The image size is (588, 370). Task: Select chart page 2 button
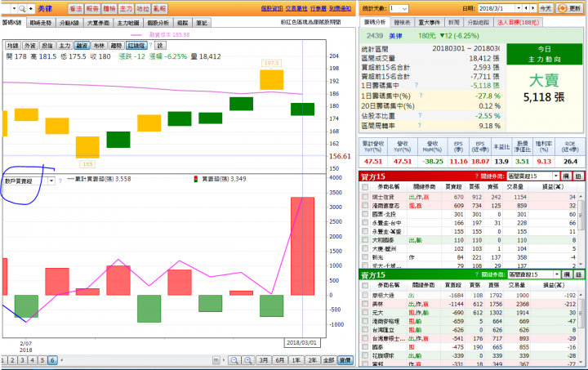(x=12, y=360)
